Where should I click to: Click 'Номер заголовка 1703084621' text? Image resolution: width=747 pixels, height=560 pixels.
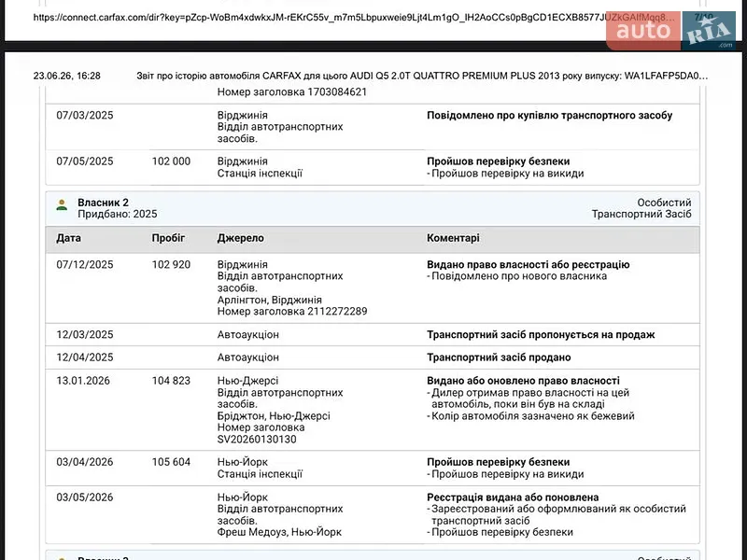(x=292, y=91)
